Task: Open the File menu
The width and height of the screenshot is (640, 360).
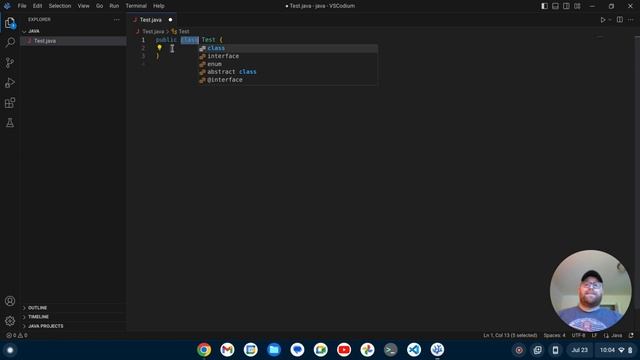Action: tap(22, 6)
